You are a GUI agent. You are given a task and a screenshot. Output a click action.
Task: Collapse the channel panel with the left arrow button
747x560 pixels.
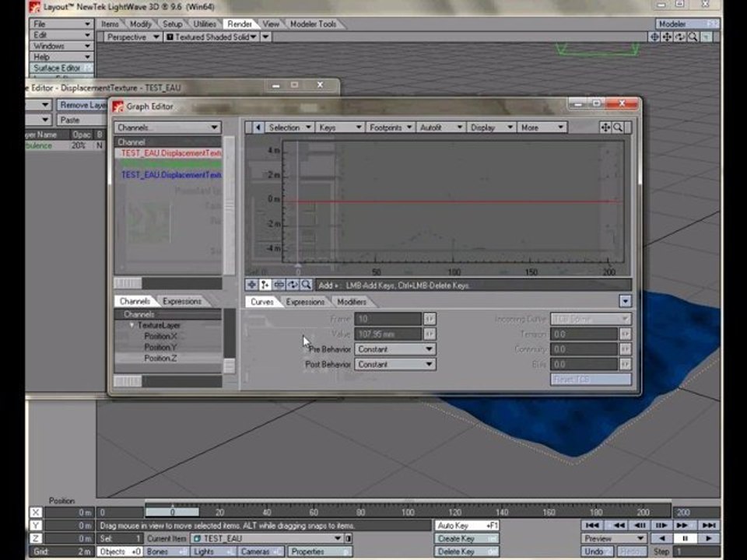point(258,127)
